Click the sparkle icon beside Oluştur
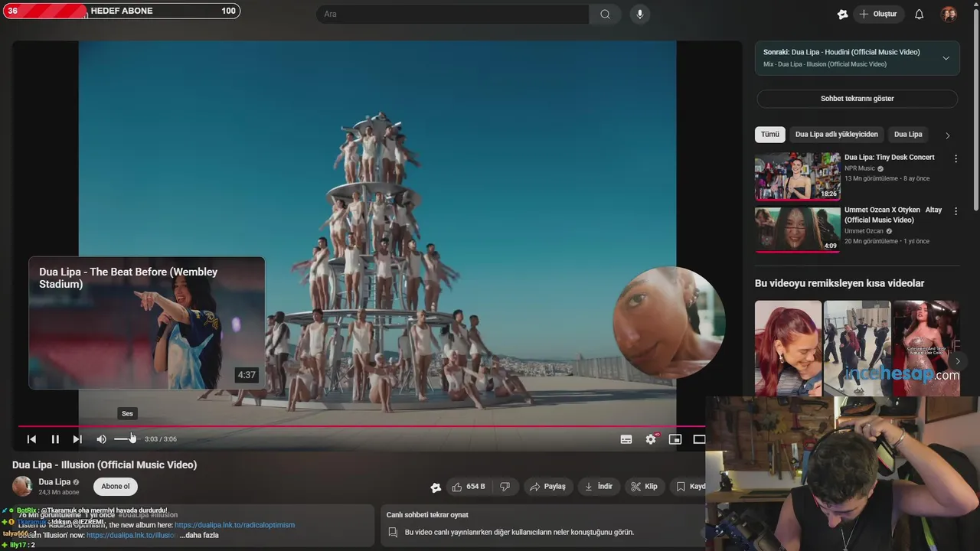 [x=842, y=14]
